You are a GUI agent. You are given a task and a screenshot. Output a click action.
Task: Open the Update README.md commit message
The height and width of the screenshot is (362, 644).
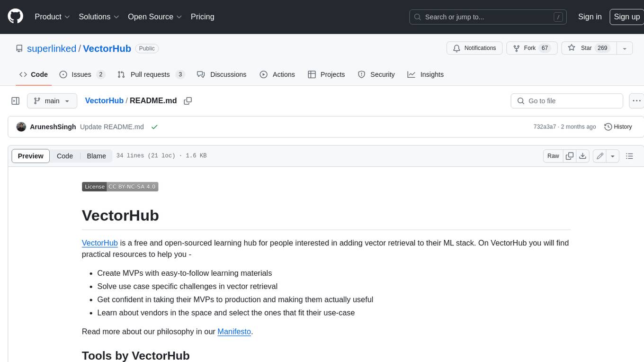(112, 127)
